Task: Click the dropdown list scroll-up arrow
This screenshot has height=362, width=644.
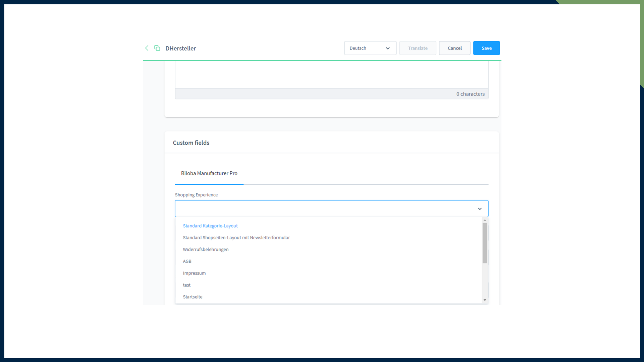Action: (x=485, y=220)
